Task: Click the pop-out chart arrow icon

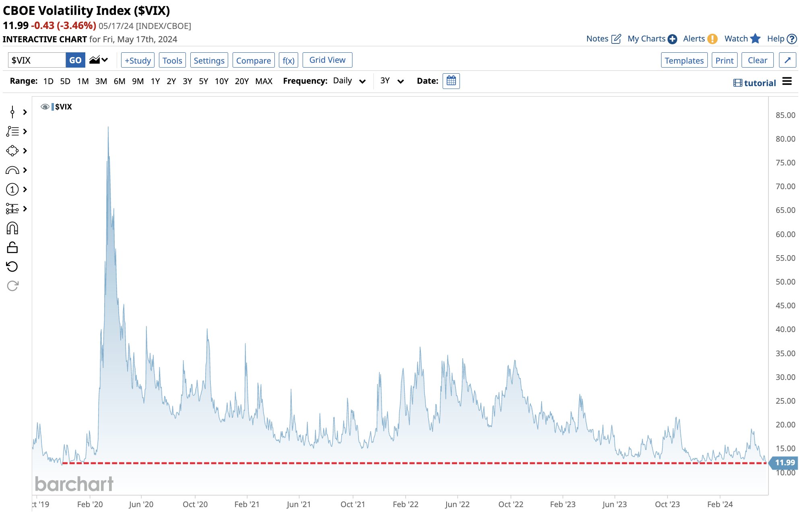Action: click(x=787, y=60)
